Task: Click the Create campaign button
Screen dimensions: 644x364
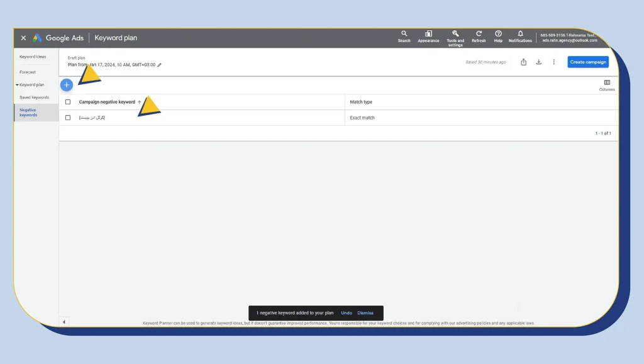Action: (588, 62)
